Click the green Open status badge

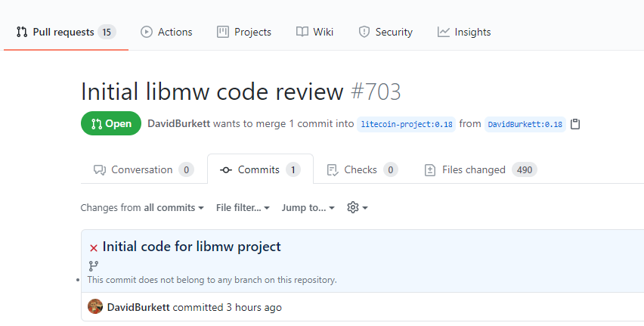(111, 123)
